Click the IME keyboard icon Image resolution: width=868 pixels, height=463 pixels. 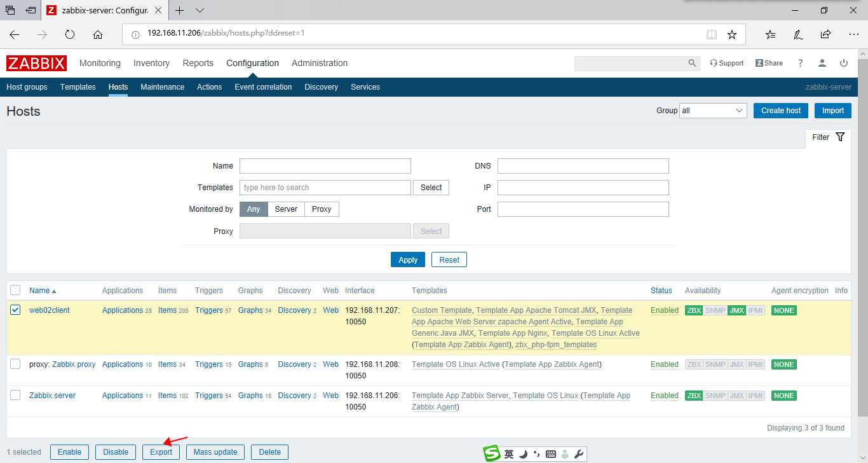[551, 454]
